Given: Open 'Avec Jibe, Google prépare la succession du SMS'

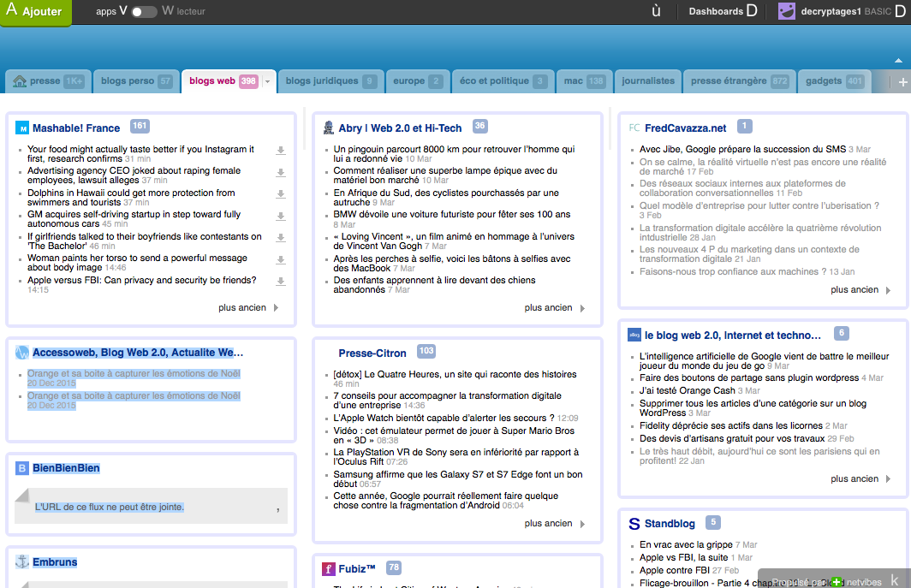Looking at the screenshot, I should (x=742, y=149).
